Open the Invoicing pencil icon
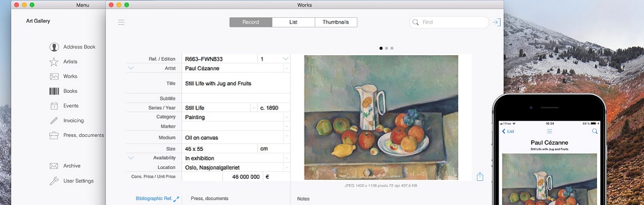The height and width of the screenshot is (205, 644). [54, 120]
